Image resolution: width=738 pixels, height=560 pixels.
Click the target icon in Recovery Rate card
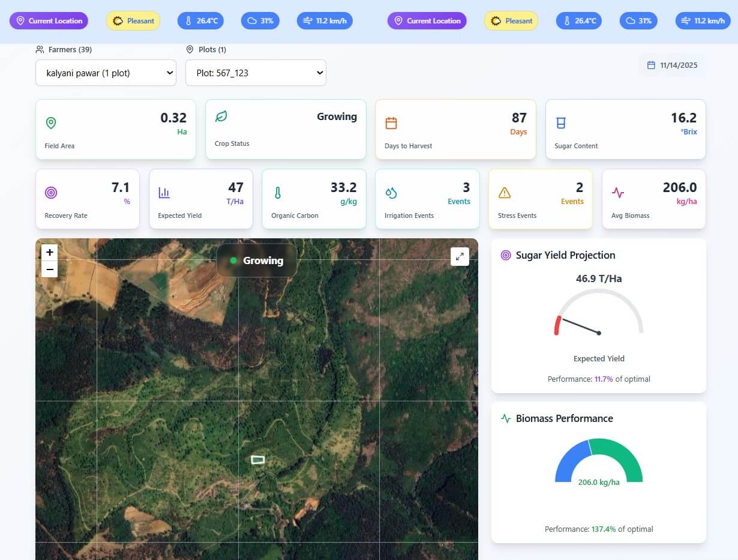(x=51, y=193)
